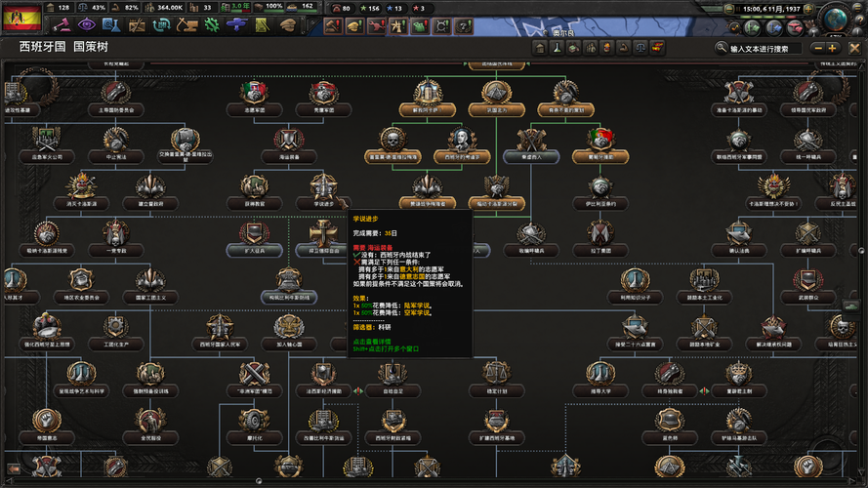Screen dimensions: 868x488
Task: Select the 自给自足 focus
Action: (393, 379)
